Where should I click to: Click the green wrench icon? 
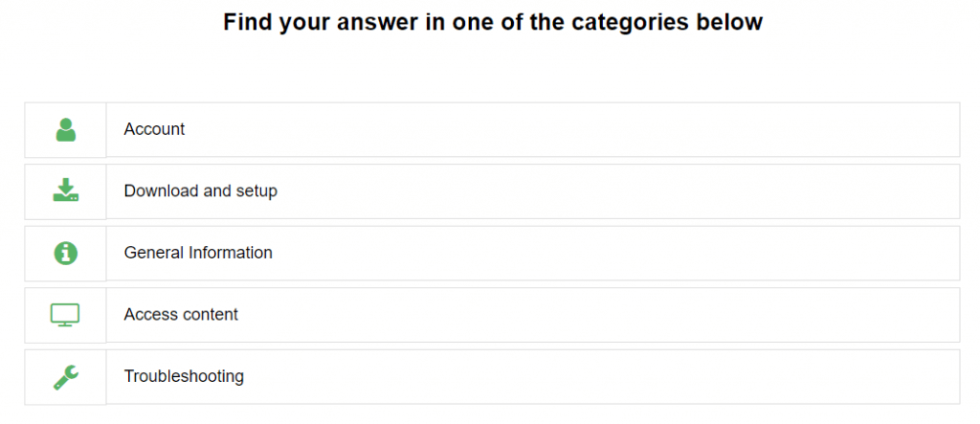(x=66, y=377)
